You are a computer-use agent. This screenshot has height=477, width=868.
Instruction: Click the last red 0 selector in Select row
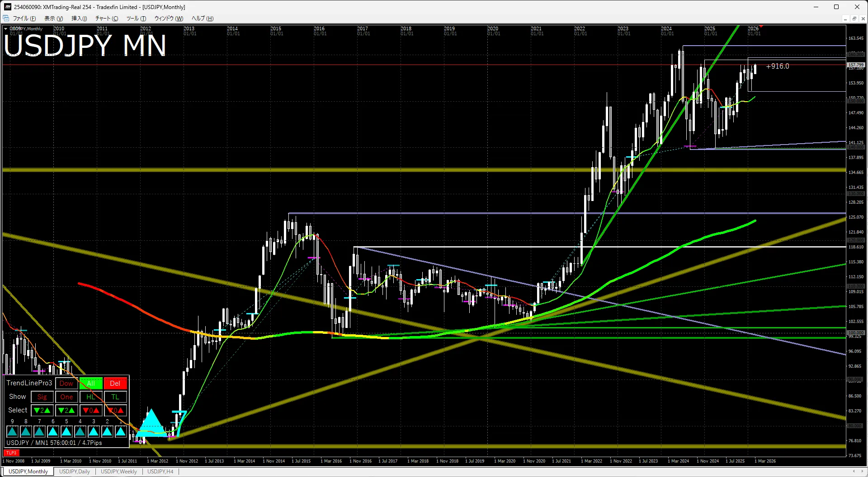115,411
